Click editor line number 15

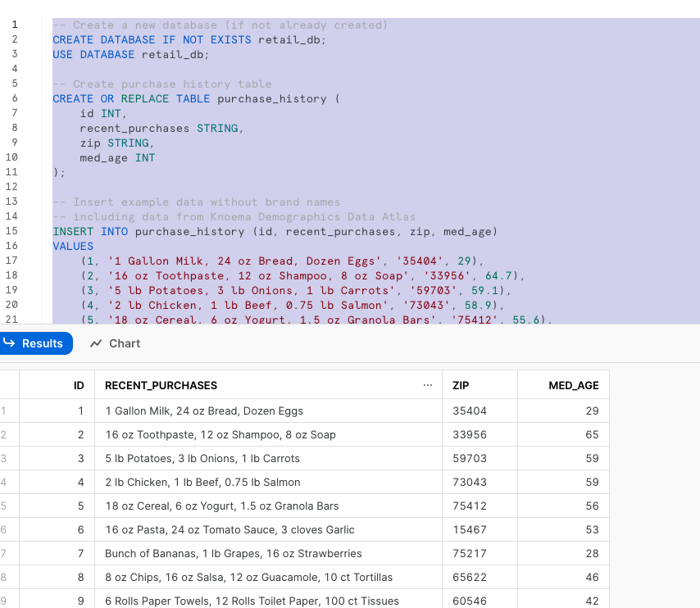coord(11,231)
